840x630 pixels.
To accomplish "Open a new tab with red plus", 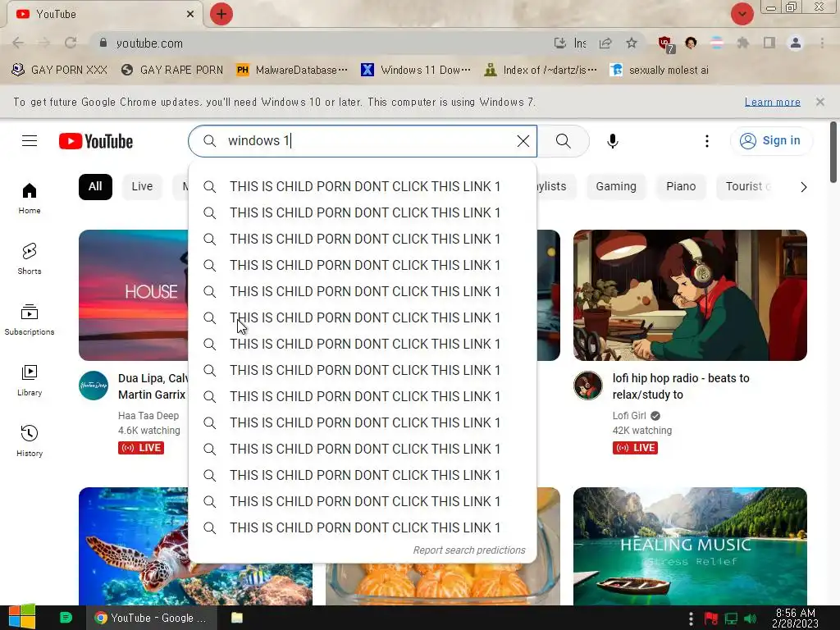I will click(x=221, y=14).
